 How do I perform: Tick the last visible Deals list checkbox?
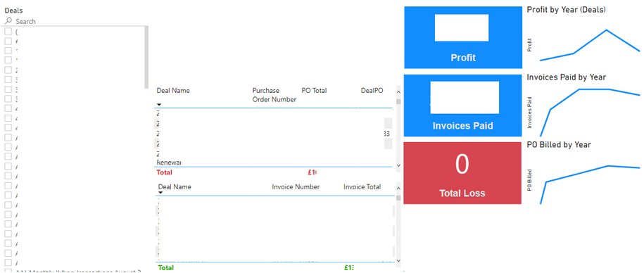click(x=8, y=262)
